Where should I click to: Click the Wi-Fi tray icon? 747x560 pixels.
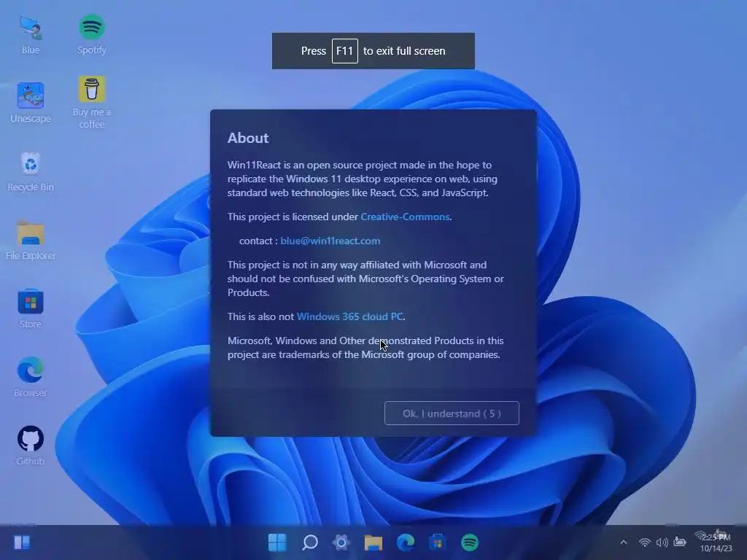[645, 542]
